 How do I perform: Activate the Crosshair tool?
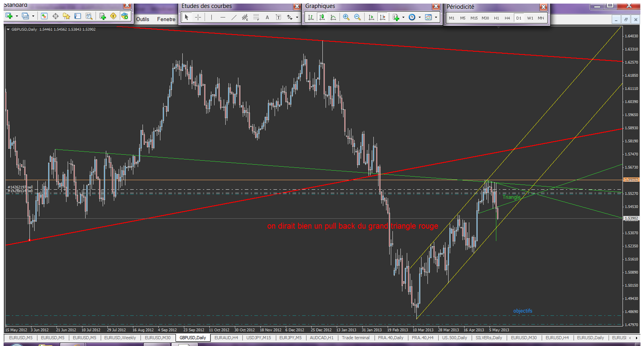click(198, 17)
